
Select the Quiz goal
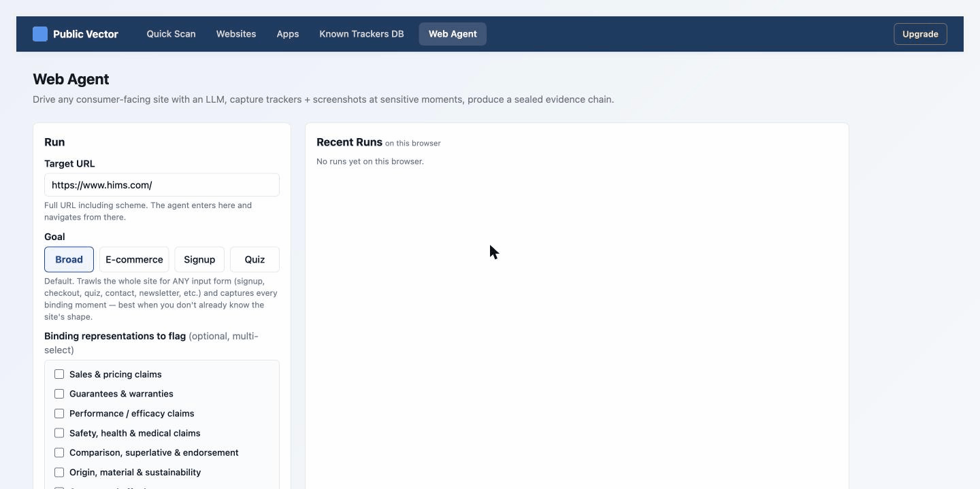pyautogui.click(x=255, y=260)
